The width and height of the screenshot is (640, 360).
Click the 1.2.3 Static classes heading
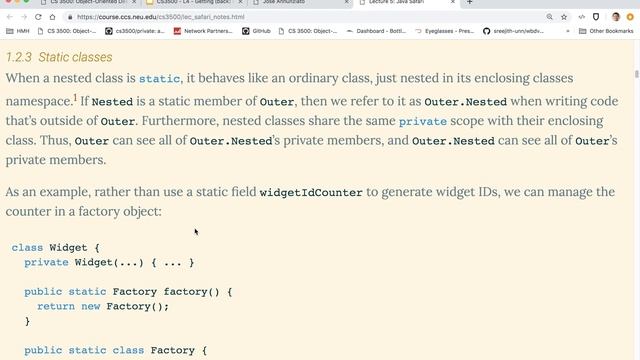click(x=59, y=57)
